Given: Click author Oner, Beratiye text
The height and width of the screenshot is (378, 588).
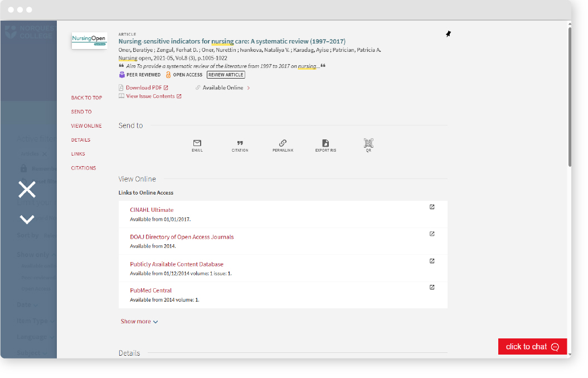Looking at the screenshot, I should pos(136,50).
